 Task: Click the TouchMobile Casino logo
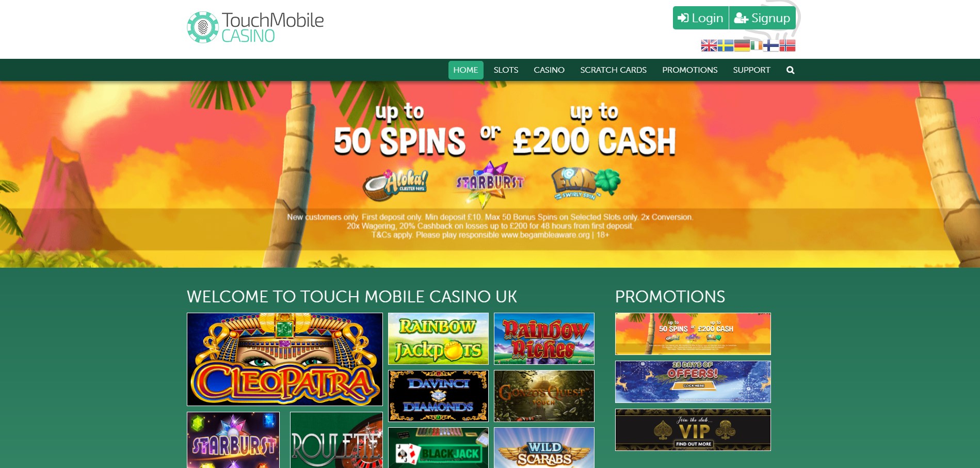pyautogui.click(x=255, y=27)
